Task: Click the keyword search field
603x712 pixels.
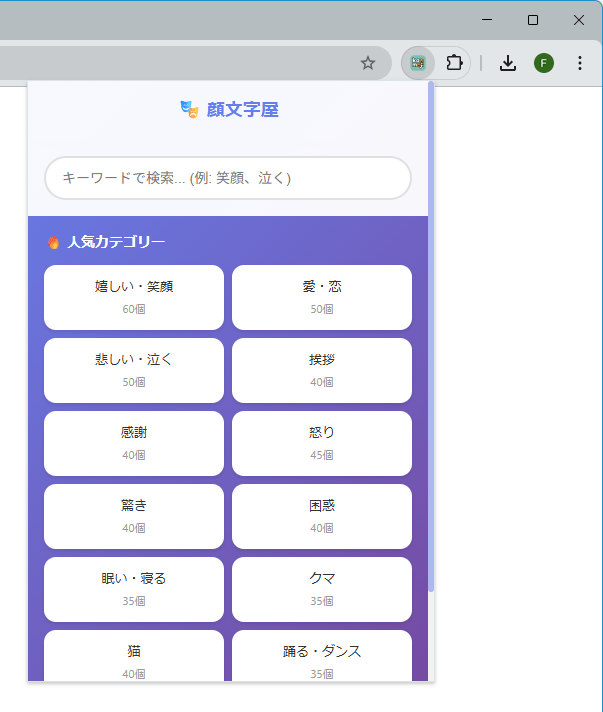Action: coord(228,178)
